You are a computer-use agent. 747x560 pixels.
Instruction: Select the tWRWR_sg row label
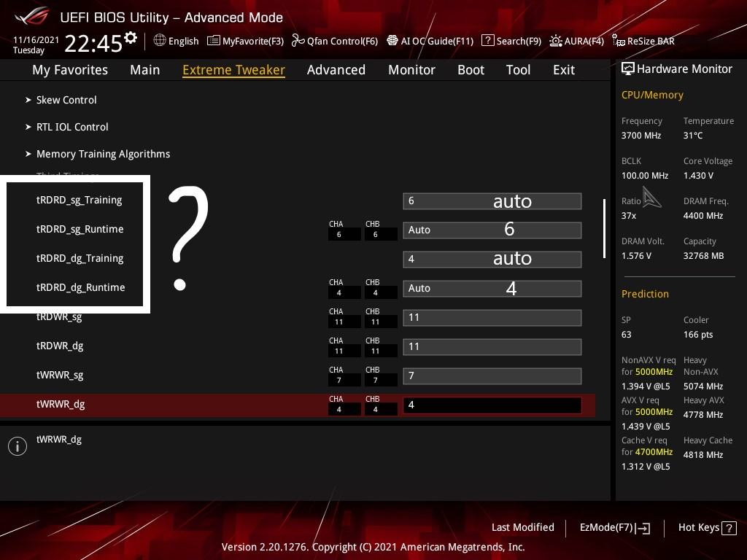click(60, 376)
